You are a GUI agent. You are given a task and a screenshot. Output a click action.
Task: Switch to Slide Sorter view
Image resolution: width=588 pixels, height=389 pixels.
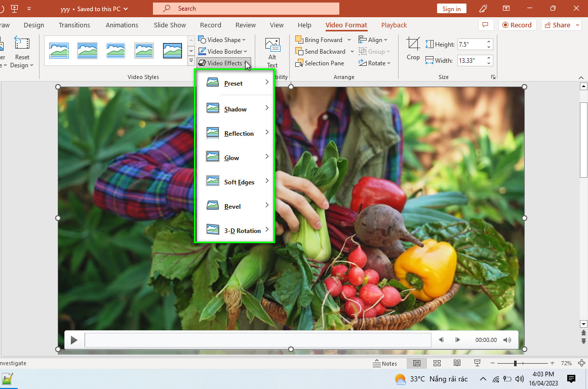pyautogui.click(x=437, y=363)
